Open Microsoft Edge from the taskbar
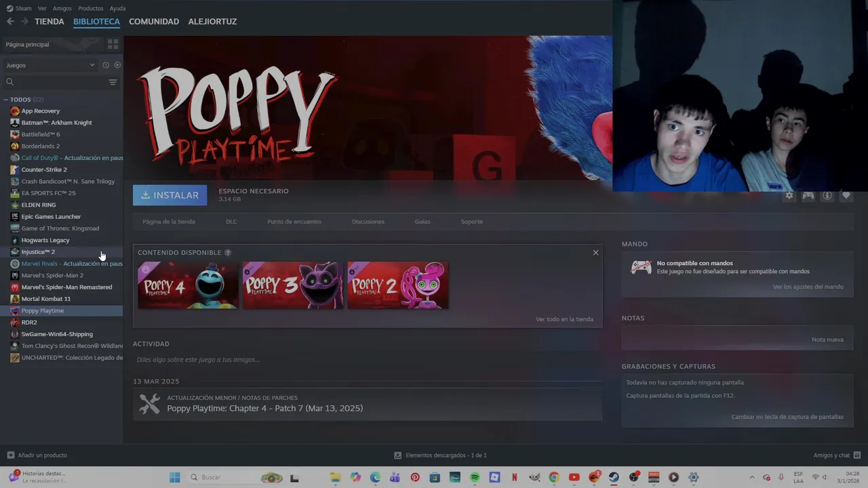Image resolution: width=868 pixels, height=488 pixels. tap(375, 477)
